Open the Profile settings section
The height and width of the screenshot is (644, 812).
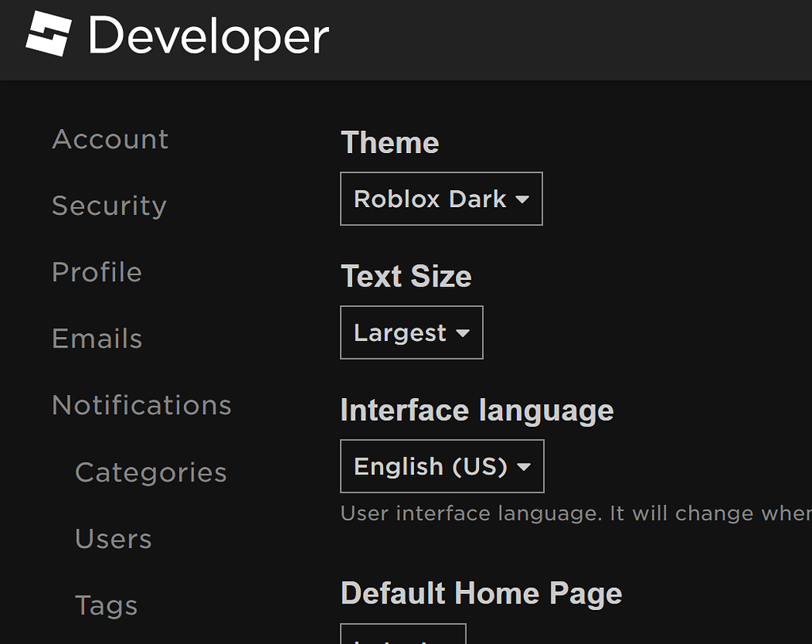[97, 273]
